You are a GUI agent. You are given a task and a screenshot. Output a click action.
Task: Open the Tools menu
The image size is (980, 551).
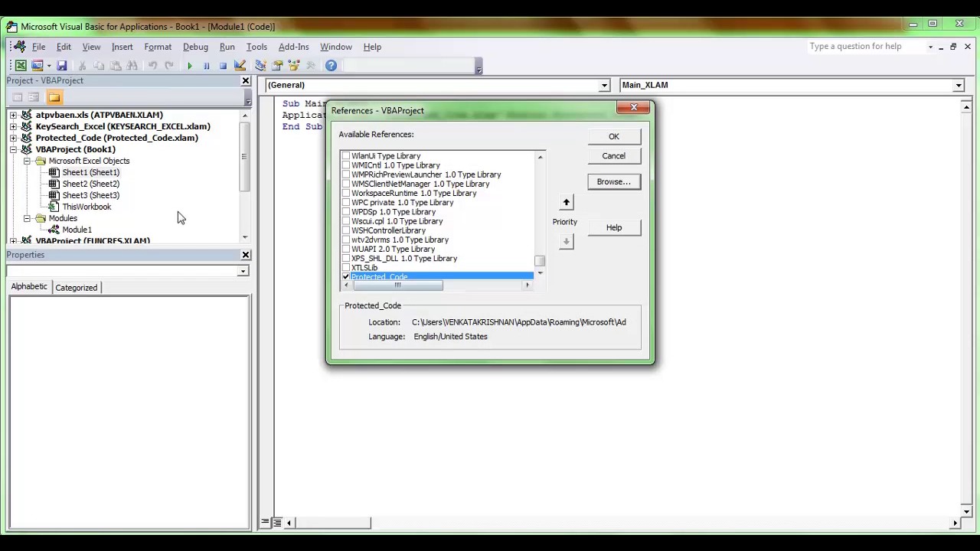[x=256, y=47]
